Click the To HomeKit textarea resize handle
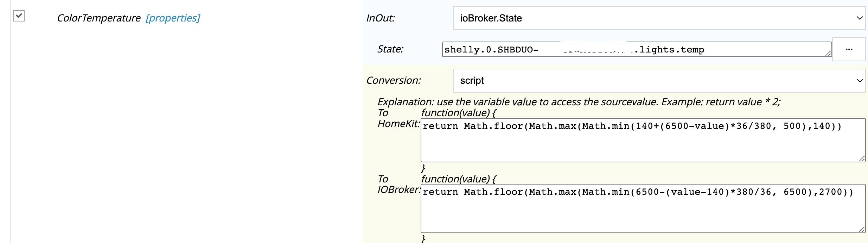The width and height of the screenshot is (868, 243). point(862,159)
